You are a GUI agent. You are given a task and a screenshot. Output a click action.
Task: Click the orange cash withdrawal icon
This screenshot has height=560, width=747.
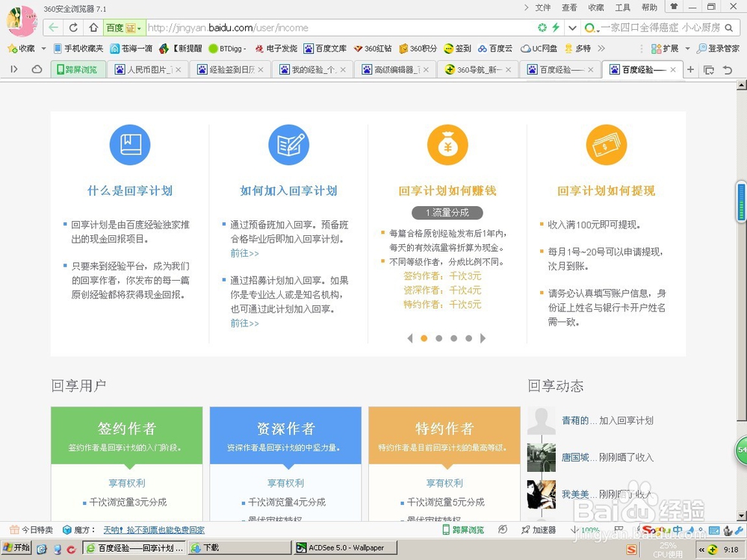(x=606, y=145)
